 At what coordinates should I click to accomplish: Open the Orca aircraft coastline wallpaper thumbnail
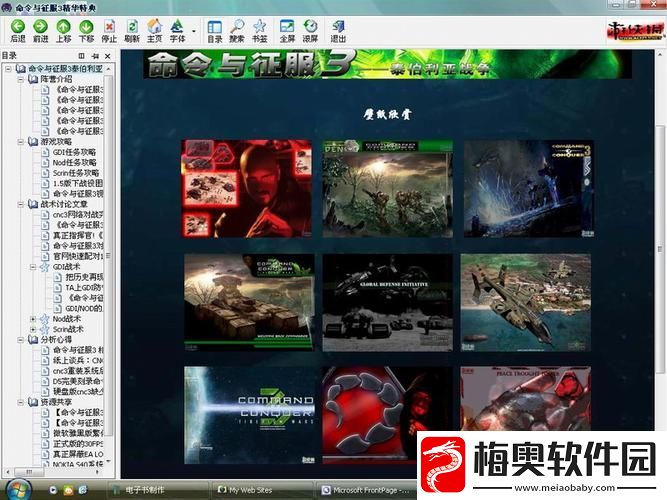pos(526,303)
